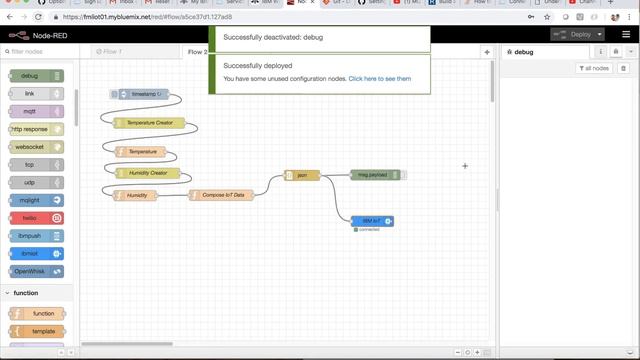
Task: Select the Temperature Creator node
Action: [149, 123]
